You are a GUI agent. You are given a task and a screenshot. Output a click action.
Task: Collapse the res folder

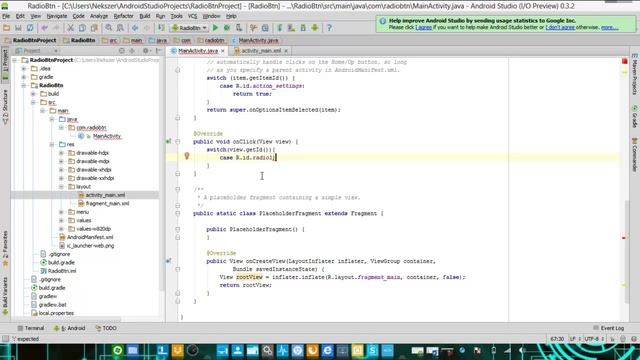[x=52, y=144]
